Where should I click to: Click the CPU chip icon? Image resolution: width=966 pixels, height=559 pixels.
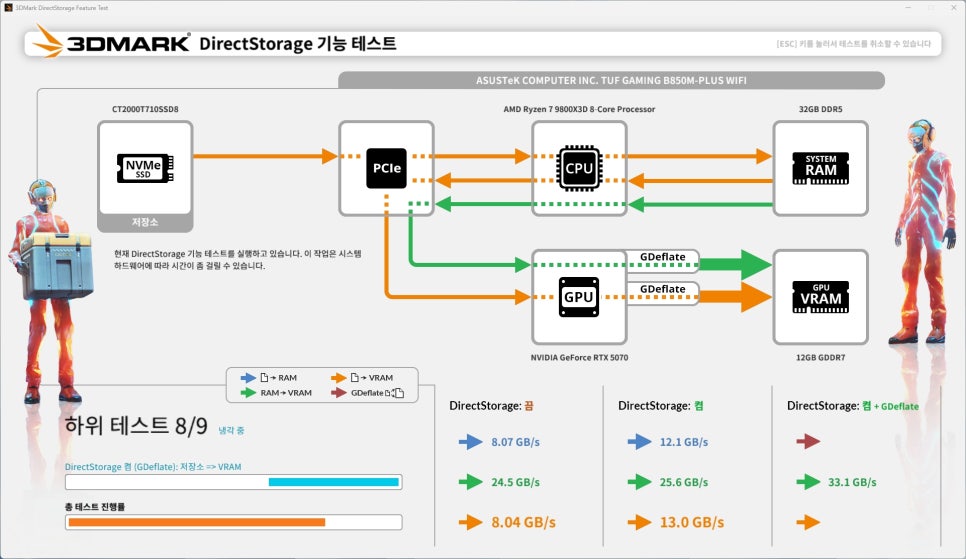579,168
